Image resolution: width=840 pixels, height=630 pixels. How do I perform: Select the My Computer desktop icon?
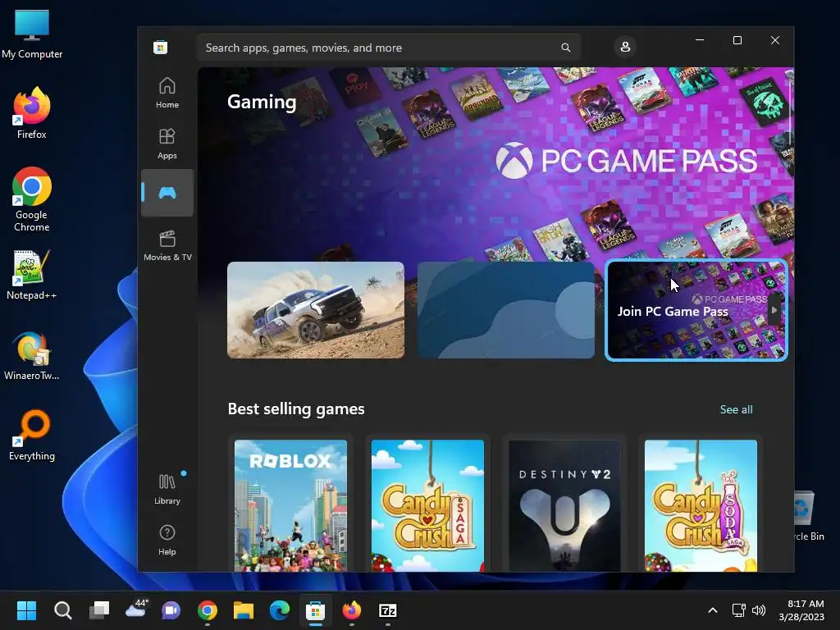[x=32, y=34]
